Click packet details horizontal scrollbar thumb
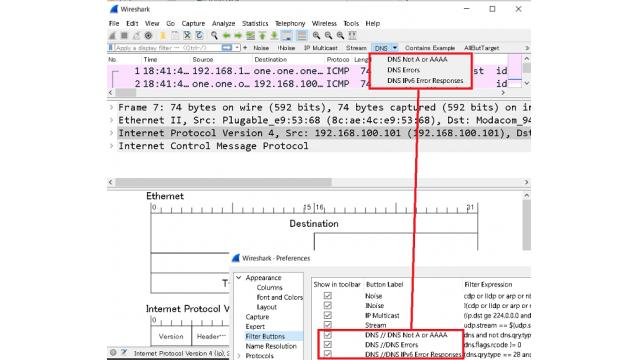This screenshot has height=360, width=640. pos(223,182)
